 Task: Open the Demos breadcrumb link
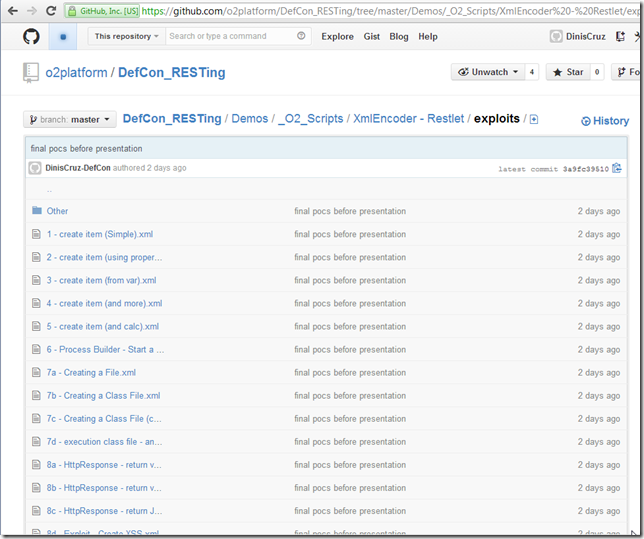pos(250,119)
